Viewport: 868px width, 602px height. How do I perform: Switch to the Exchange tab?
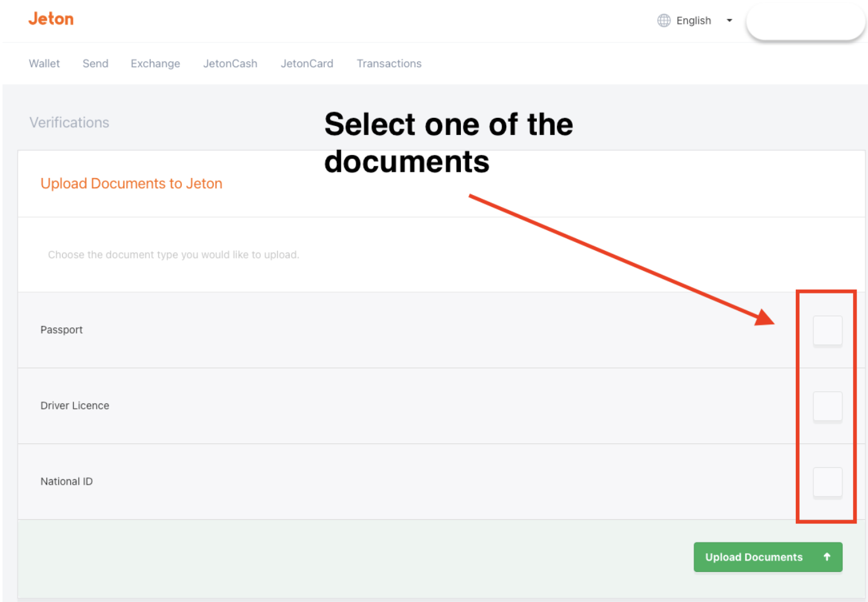coord(156,63)
